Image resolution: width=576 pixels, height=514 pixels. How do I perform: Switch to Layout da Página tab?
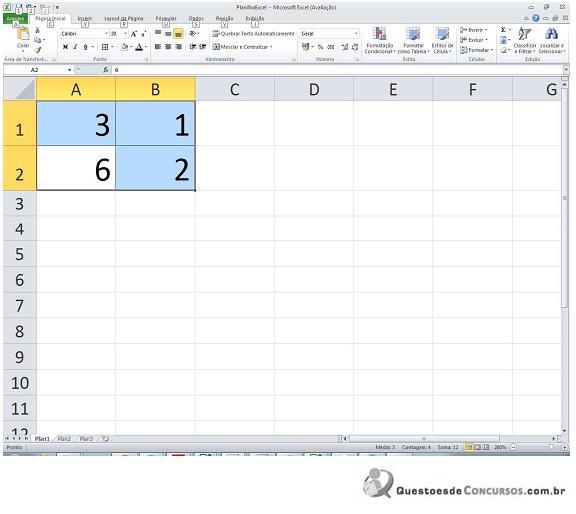coord(124,18)
